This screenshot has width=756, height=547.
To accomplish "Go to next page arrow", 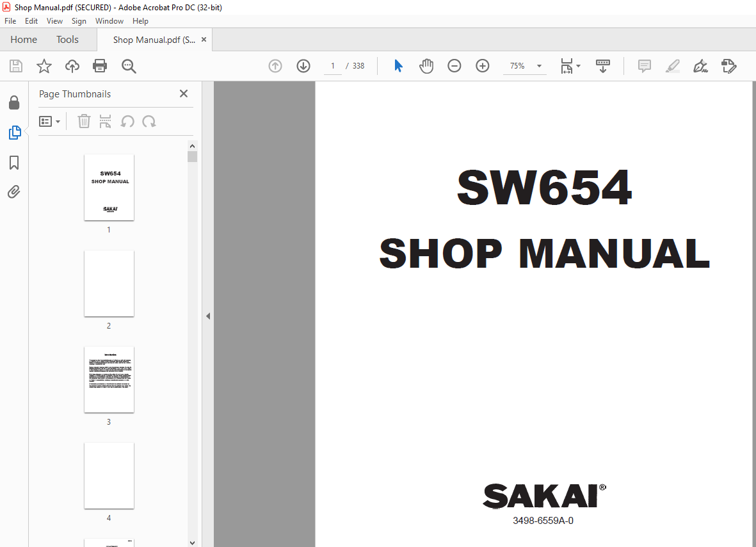I will click(303, 66).
